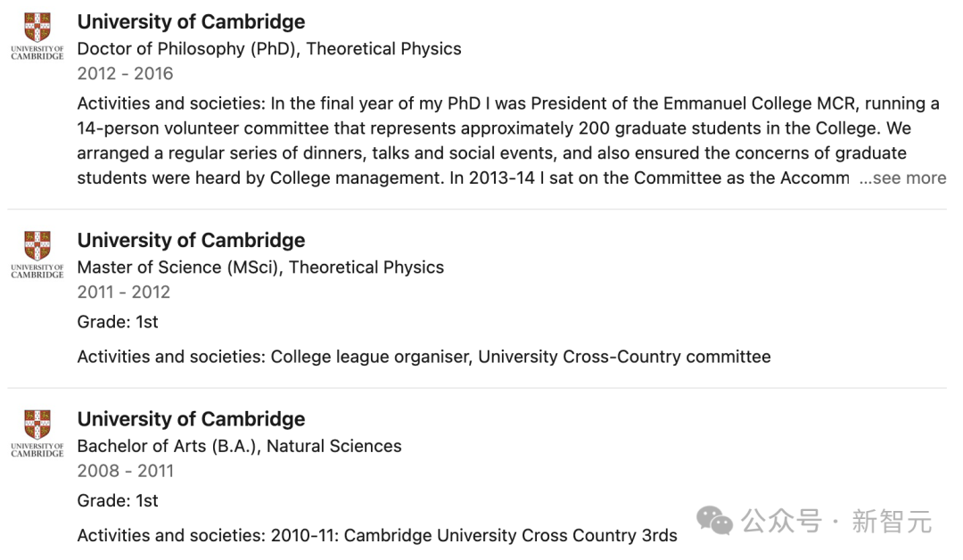Expand the PhD activities with "...see more"
The image size is (963, 560).
point(902,178)
